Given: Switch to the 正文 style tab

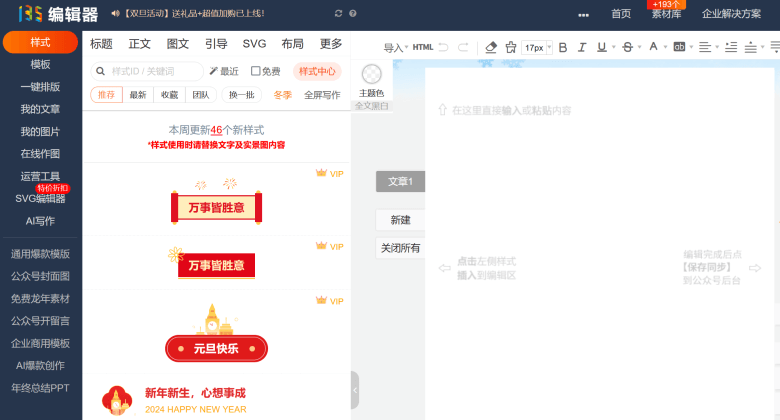Looking at the screenshot, I should [x=140, y=44].
